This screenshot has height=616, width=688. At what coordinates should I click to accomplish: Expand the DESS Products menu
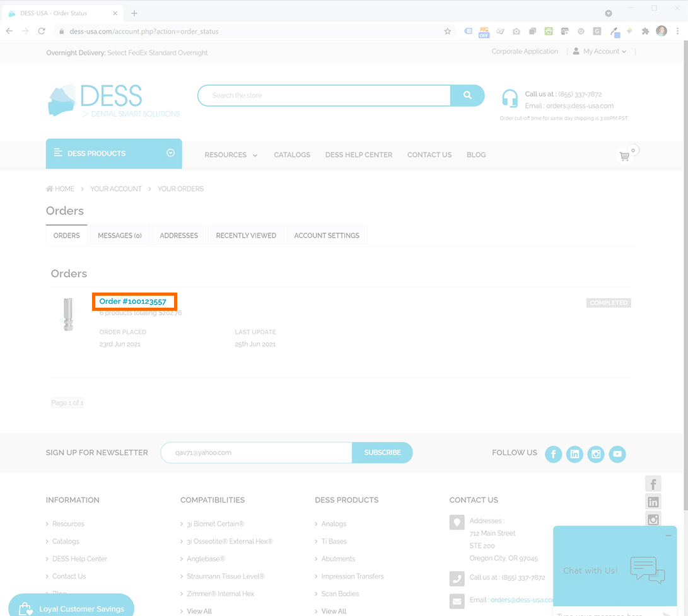[x=114, y=154]
